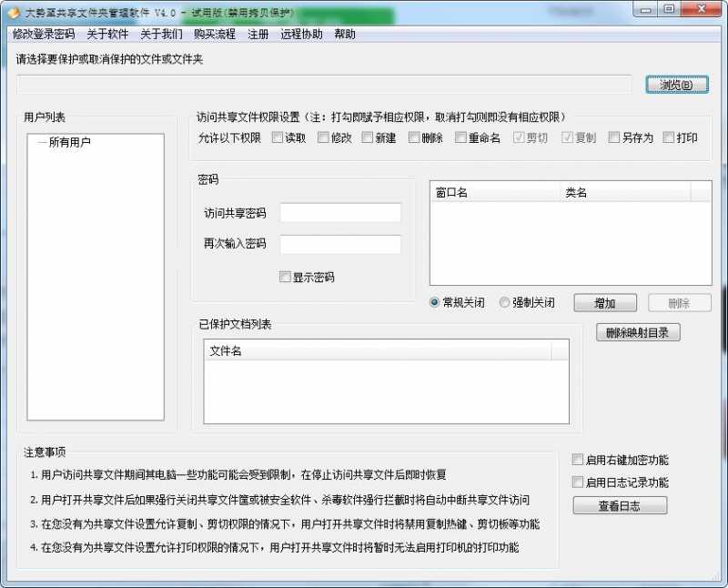勾选“新建”权限

tap(369, 137)
